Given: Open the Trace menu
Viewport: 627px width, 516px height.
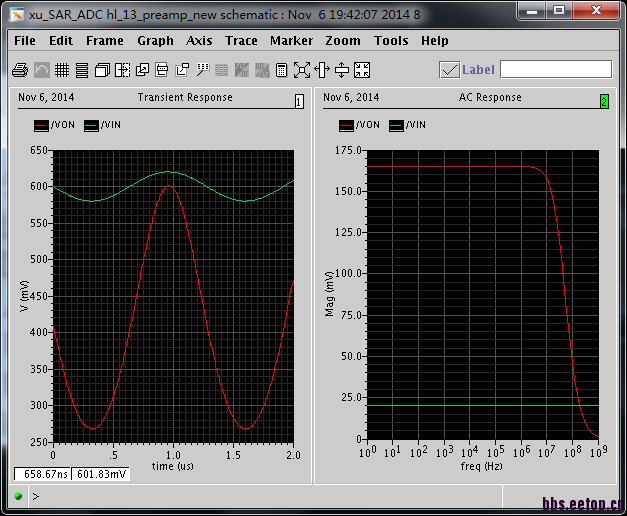Looking at the screenshot, I should (241, 41).
